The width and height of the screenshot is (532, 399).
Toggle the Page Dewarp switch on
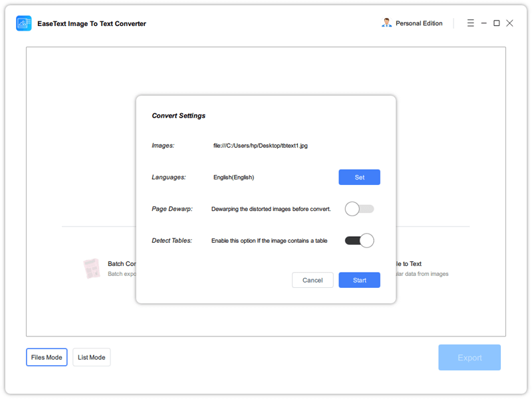[359, 209]
